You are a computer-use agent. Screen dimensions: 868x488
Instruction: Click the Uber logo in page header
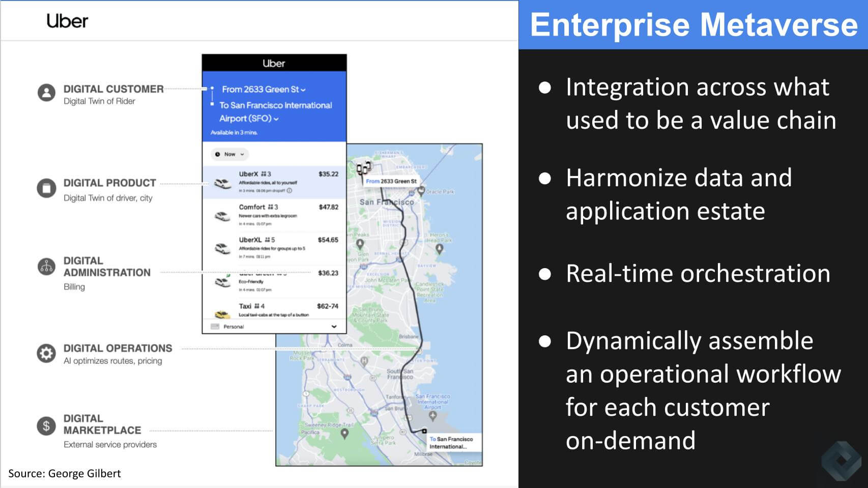(67, 21)
